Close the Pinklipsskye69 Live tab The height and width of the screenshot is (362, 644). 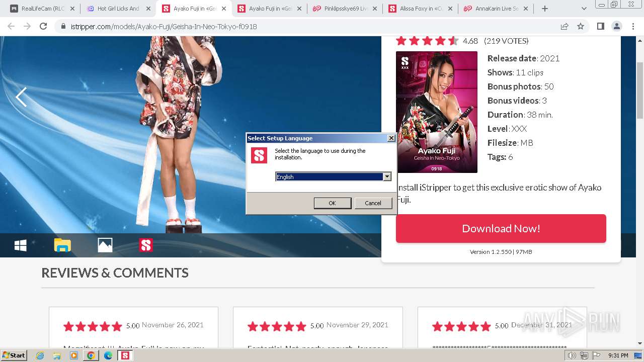tap(374, 9)
